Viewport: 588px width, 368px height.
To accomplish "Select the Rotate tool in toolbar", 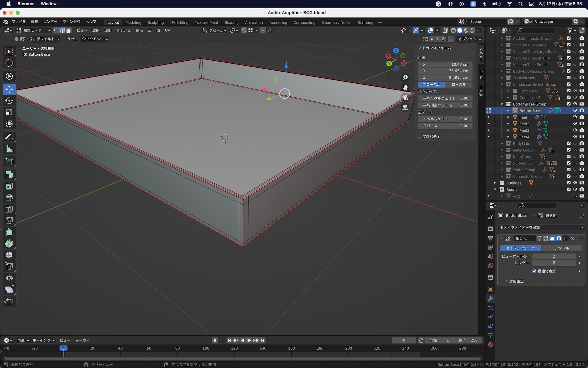I will (x=9, y=101).
